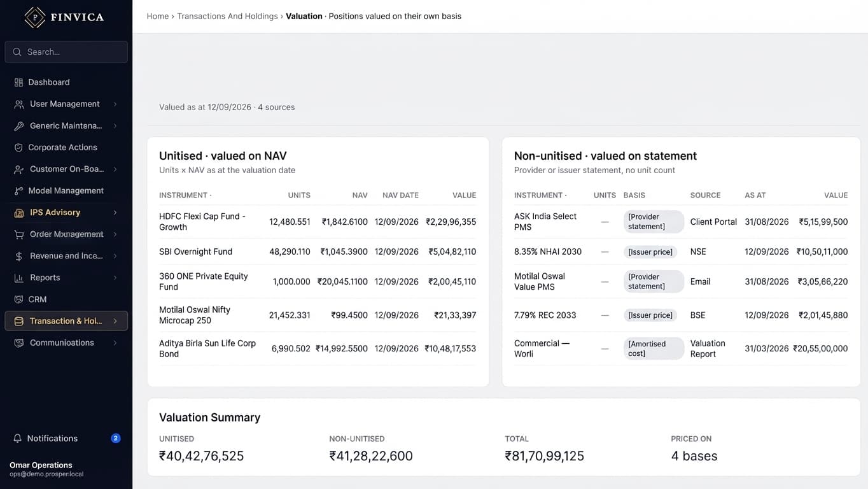
Task: Click the non-unitised total ₹41,28,22,600
Action: [x=371, y=456]
